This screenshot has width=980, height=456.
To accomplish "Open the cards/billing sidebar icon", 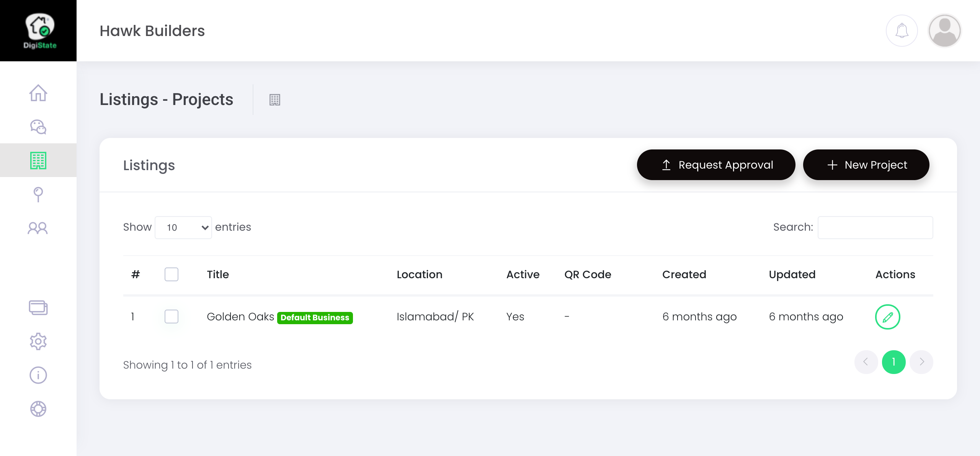I will click(38, 308).
